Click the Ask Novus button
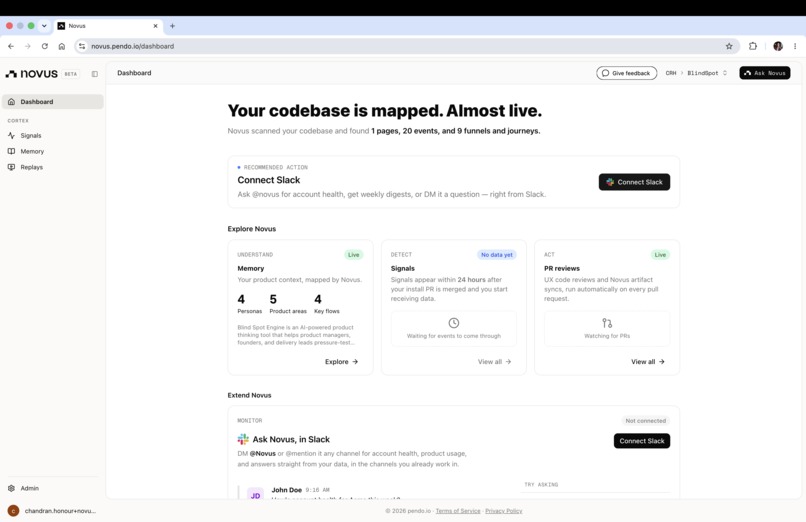The width and height of the screenshot is (806, 522). tap(764, 73)
